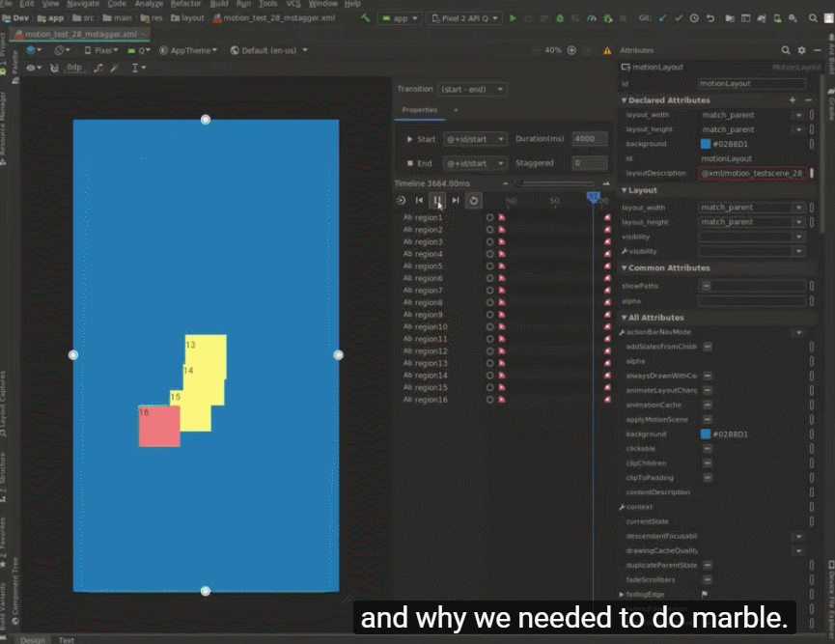This screenshot has width=835, height=644.
Task: Click the magnet autoconnect icon in design toolbar
Action: (54, 68)
